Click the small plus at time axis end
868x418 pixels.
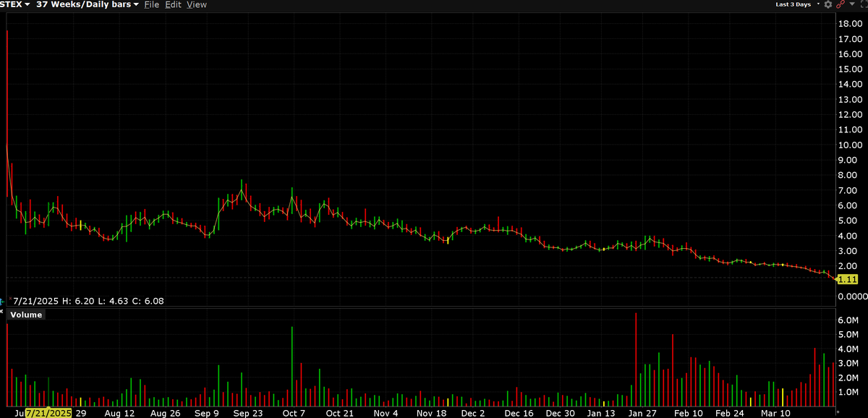click(x=837, y=411)
